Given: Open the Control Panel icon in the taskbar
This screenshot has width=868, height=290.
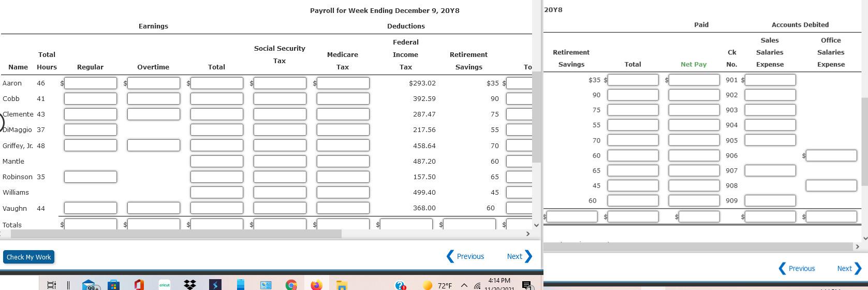Looking at the screenshot, I should (266, 285).
